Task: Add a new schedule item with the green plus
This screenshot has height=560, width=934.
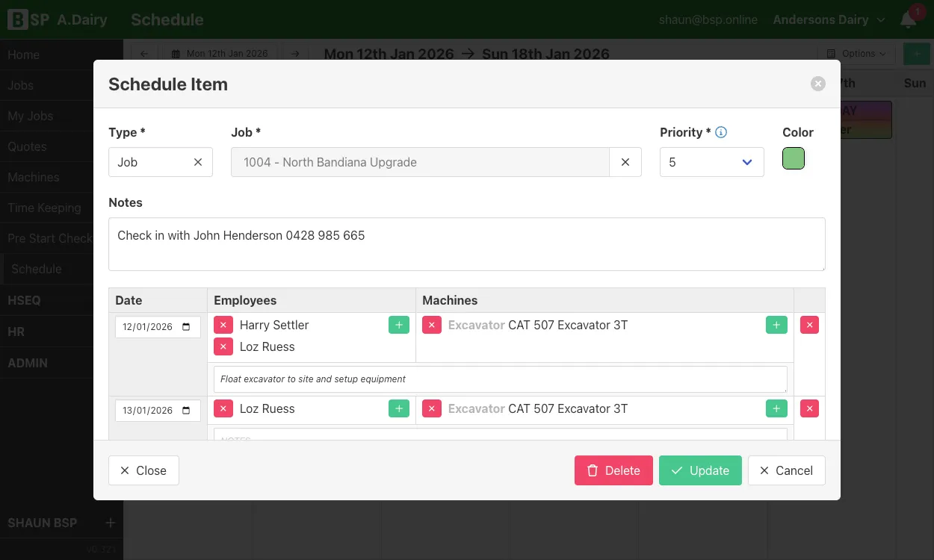Action: point(917,54)
